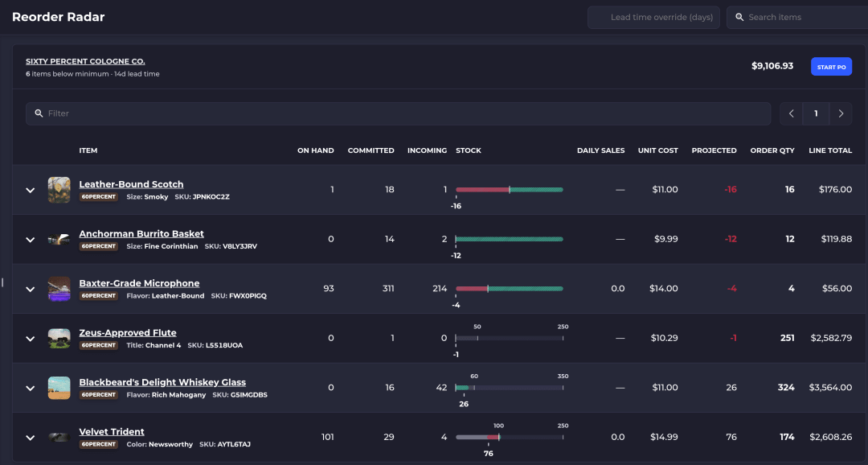The height and width of the screenshot is (465, 868).
Task: Open the Anchorman Burrito Basket item link
Action: (141, 233)
